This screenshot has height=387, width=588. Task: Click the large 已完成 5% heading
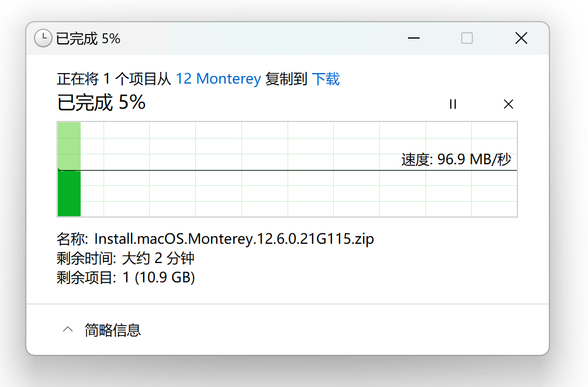pos(101,103)
